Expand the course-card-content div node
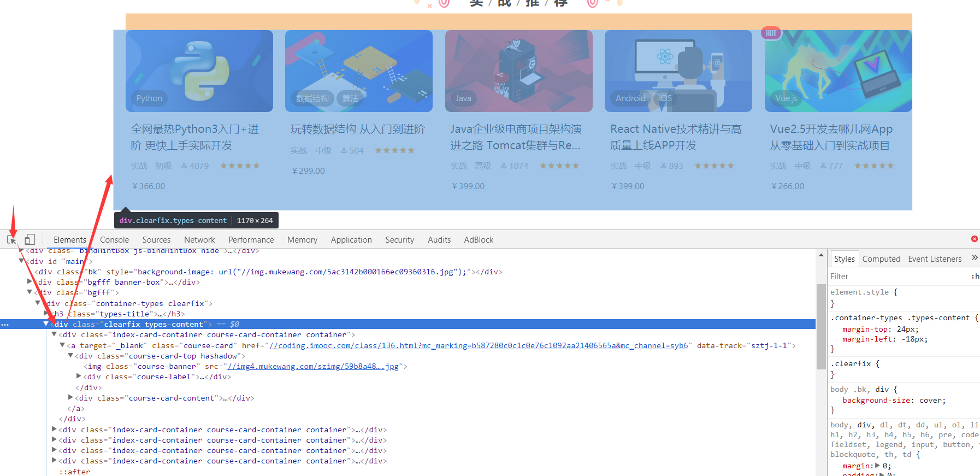980x476 pixels. pos(70,398)
